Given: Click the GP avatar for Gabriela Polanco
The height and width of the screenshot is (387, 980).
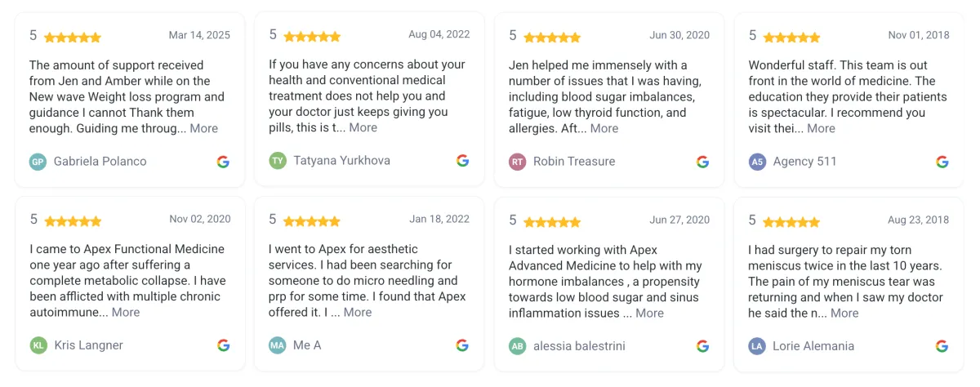Looking at the screenshot, I should pos(38,162).
